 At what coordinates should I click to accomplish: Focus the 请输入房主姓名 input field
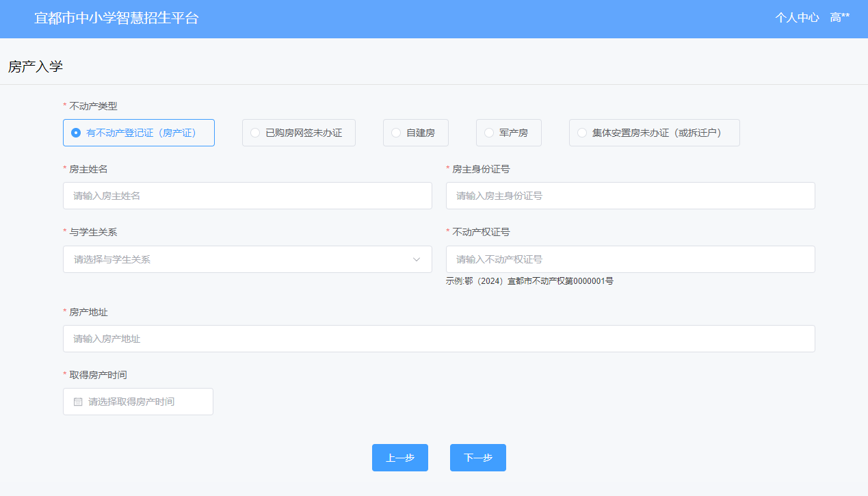point(247,196)
